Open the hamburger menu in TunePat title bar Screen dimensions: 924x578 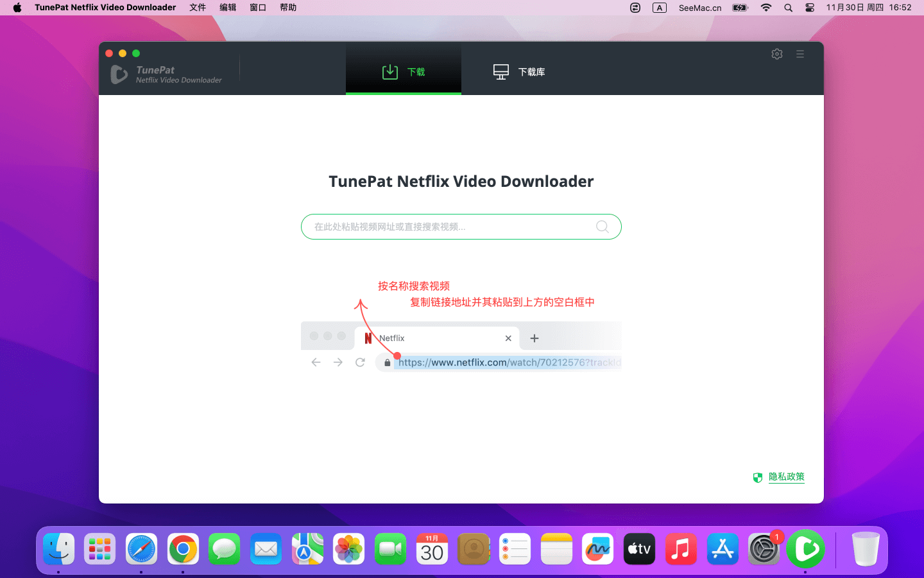[800, 54]
